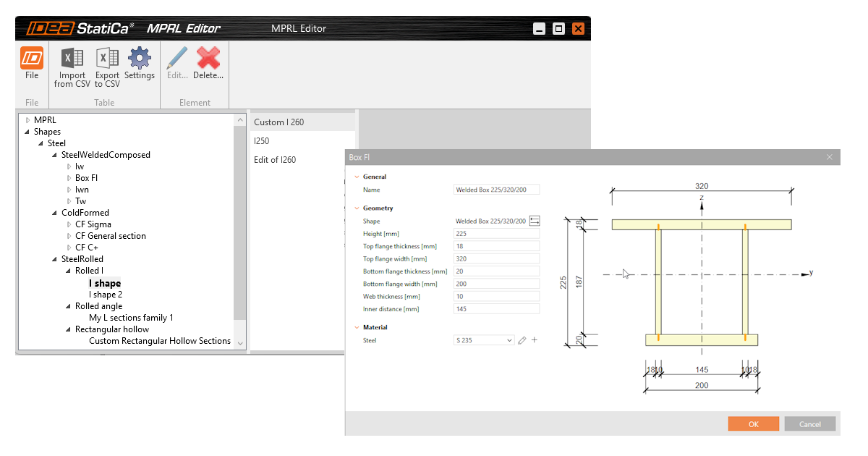Click the Delete element icon

pyautogui.click(x=208, y=59)
